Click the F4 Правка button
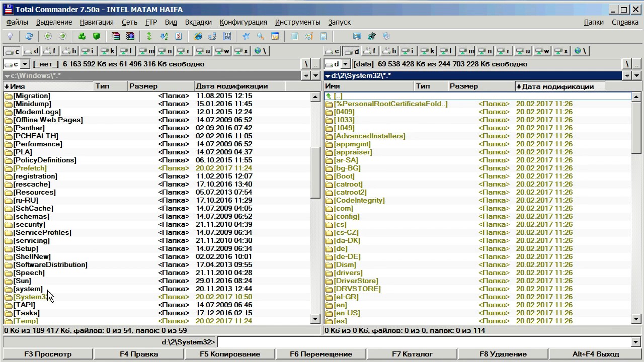 (139, 354)
